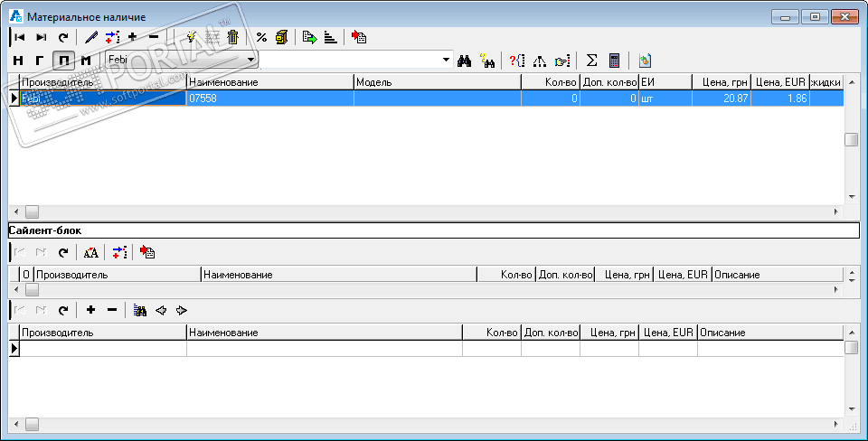Sort by Производитель column in top grid
Image resolution: width=868 pixels, height=441 pixels.
coord(103,82)
